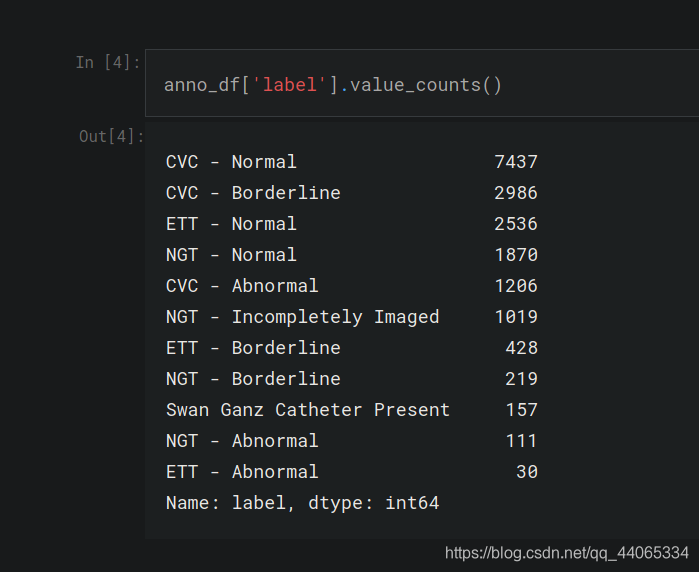This screenshot has height=572, width=699.
Task: Click the 'Swan Ganz Catheter Present' row label
Action: coord(308,410)
